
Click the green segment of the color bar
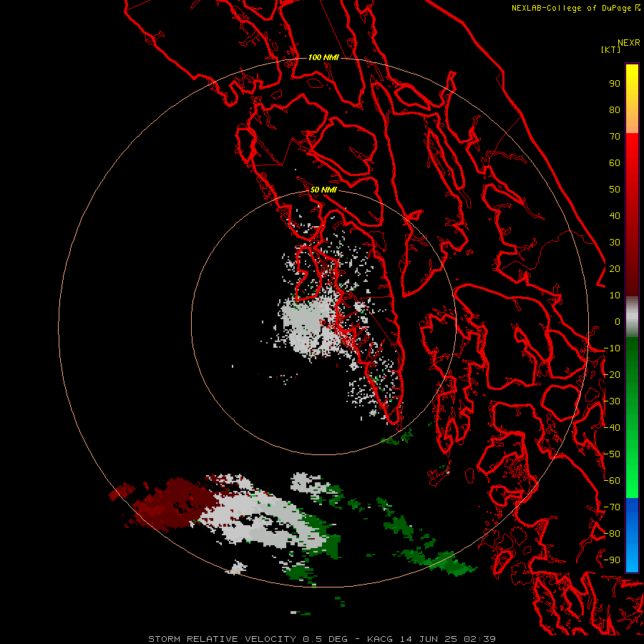(632, 418)
